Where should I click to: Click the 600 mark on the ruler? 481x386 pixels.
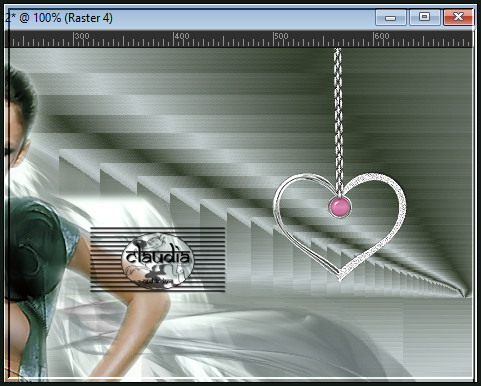[381, 36]
